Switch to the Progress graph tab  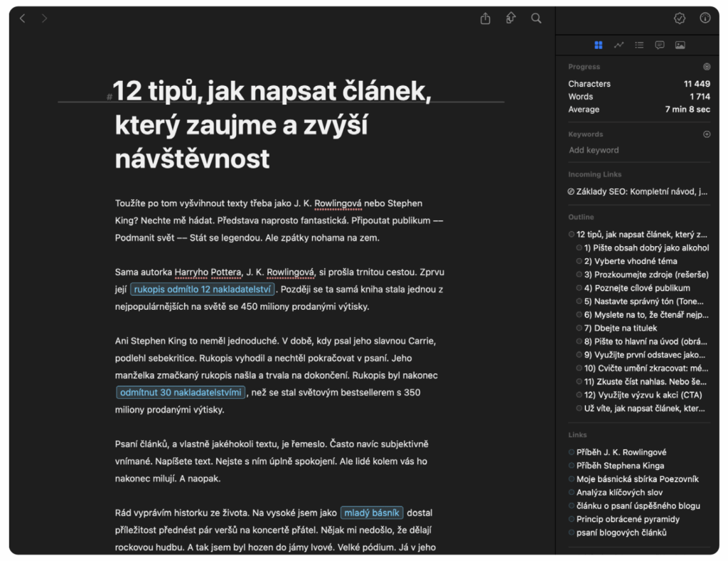click(x=619, y=46)
